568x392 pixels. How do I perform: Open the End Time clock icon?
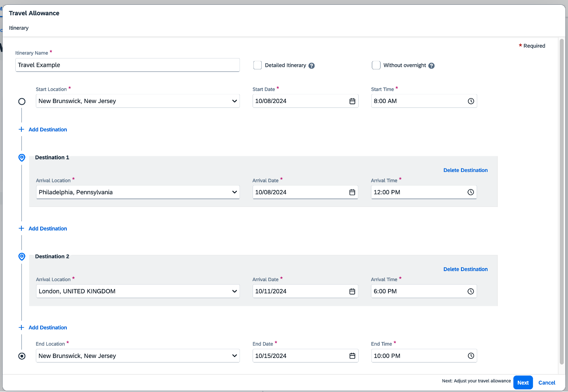pyautogui.click(x=471, y=356)
